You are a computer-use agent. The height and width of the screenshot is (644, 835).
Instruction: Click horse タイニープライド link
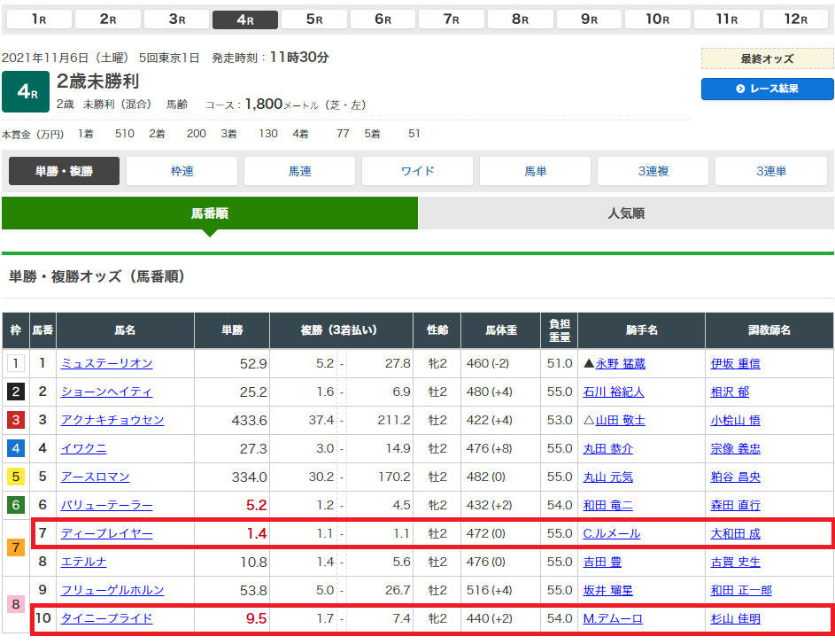click(x=106, y=618)
